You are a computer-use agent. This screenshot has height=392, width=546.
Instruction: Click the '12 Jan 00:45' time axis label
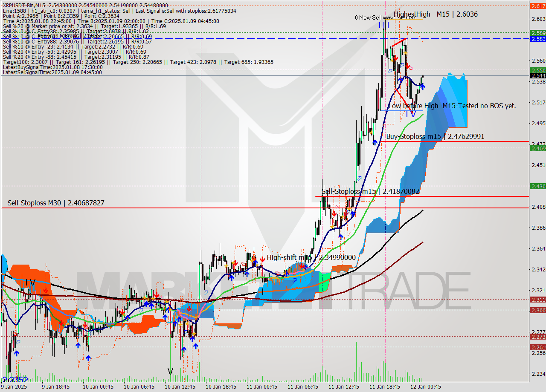point(426,387)
